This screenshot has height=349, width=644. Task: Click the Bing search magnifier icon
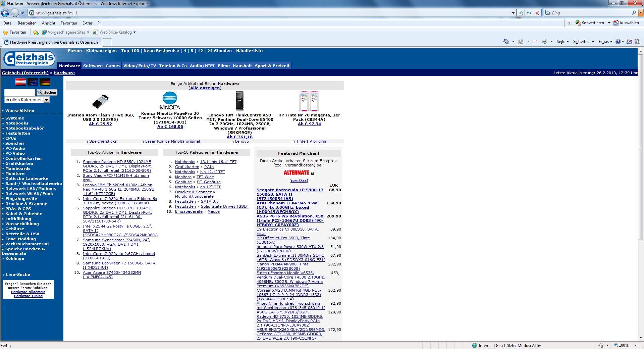[x=634, y=13]
